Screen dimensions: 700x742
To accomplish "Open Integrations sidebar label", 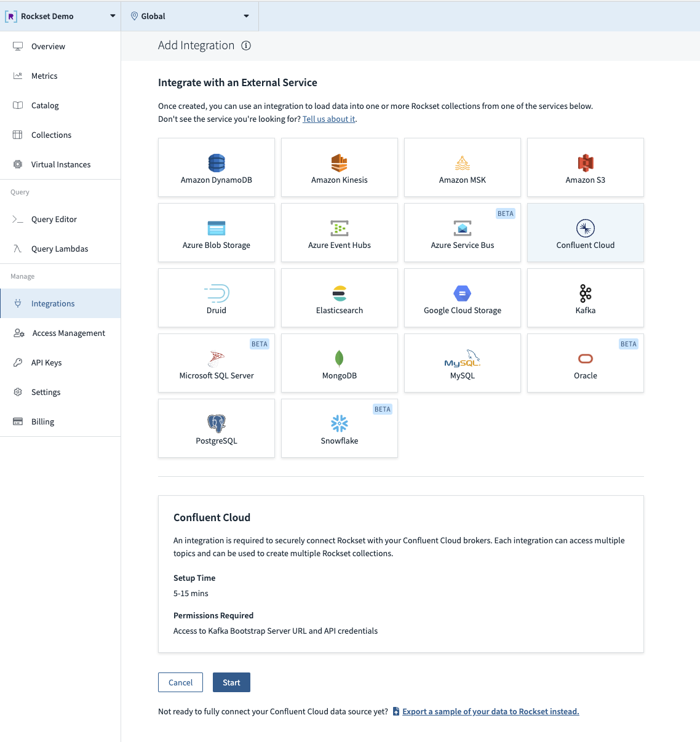I will [53, 303].
